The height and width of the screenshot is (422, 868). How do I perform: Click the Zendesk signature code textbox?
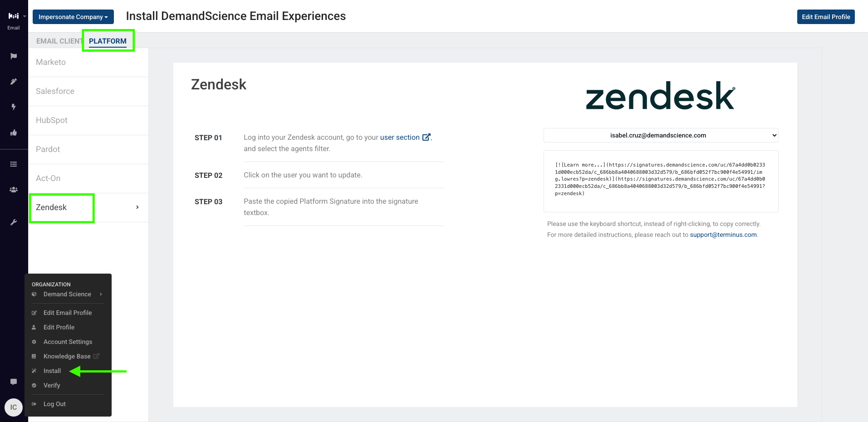click(x=661, y=181)
